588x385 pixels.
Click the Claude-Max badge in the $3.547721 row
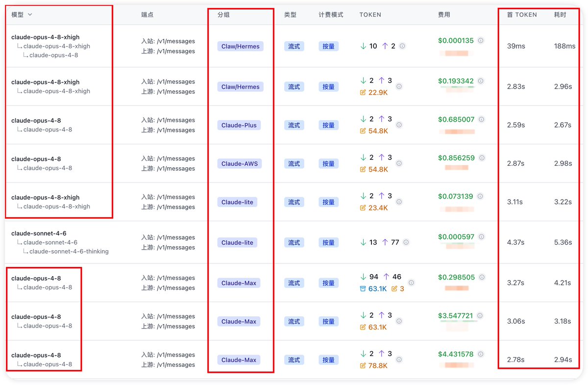[239, 321]
